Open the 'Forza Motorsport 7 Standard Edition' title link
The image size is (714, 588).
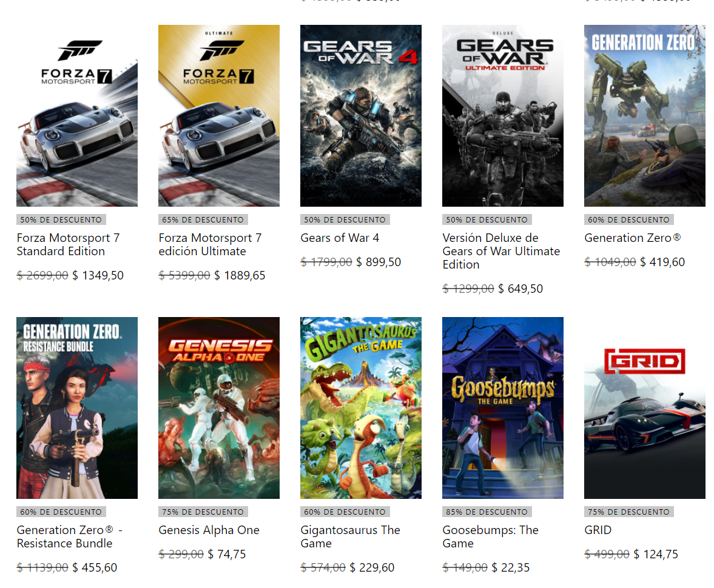coord(68,244)
